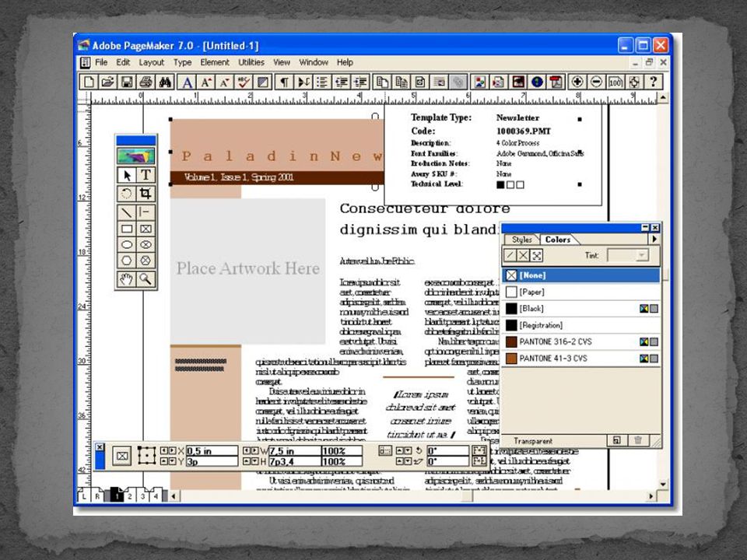Select the [Registration] color swatch

pyautogui.click(x=581, y=325)
